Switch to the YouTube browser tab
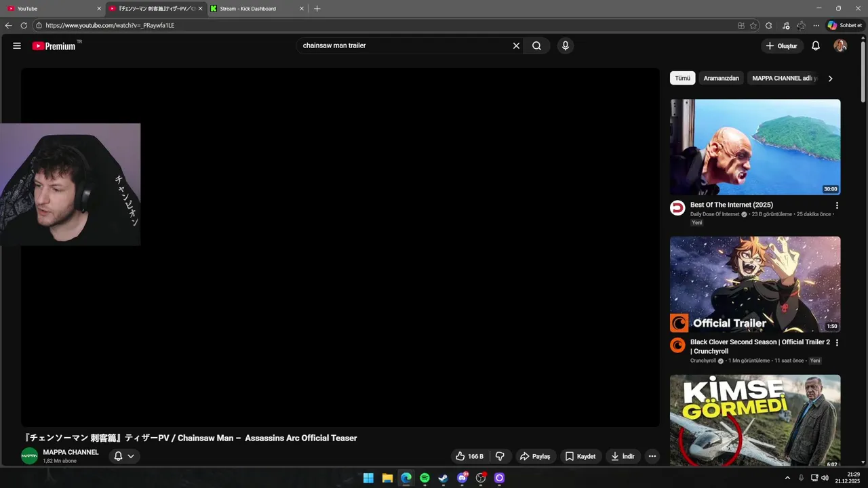 point(53,9)
